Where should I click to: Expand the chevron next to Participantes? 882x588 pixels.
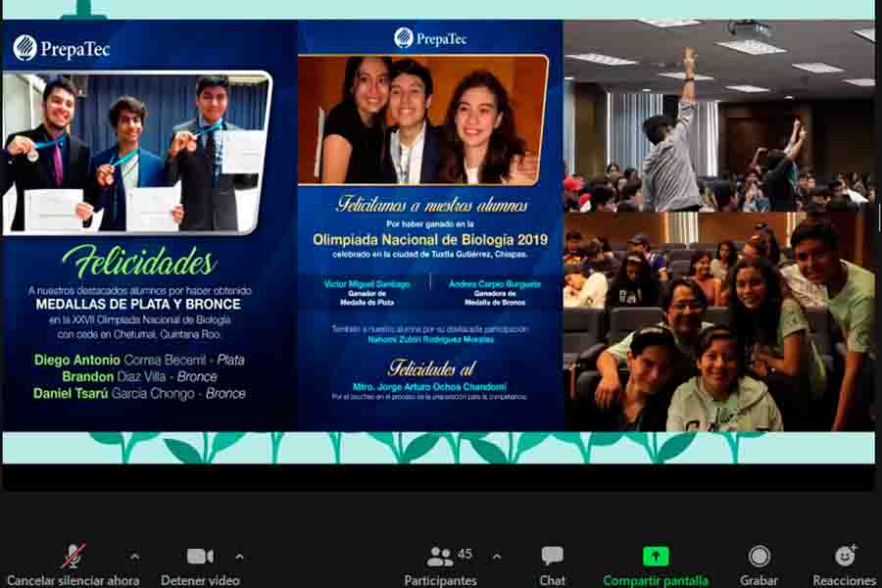click(x=497, y=557)
